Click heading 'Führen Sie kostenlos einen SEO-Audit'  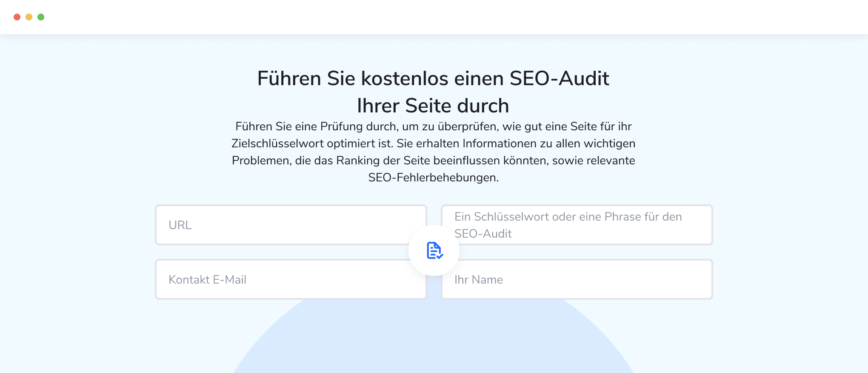433,78
